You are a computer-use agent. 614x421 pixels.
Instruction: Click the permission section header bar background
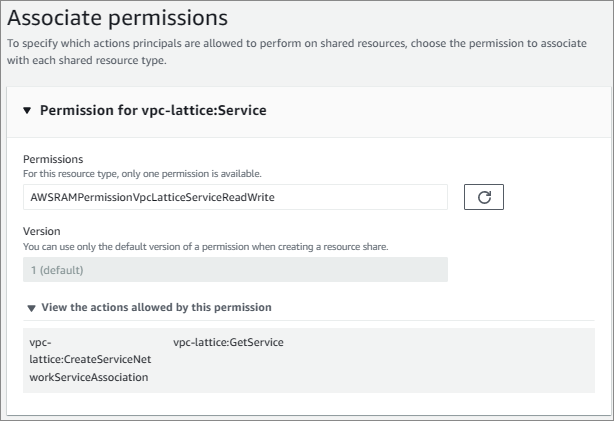450,111
